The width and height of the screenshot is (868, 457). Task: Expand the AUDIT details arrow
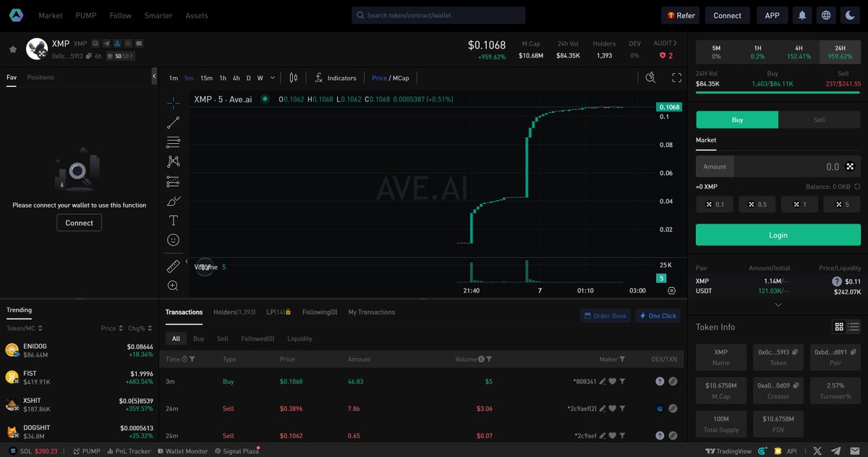pyautogui.click(x=676, y=43)
